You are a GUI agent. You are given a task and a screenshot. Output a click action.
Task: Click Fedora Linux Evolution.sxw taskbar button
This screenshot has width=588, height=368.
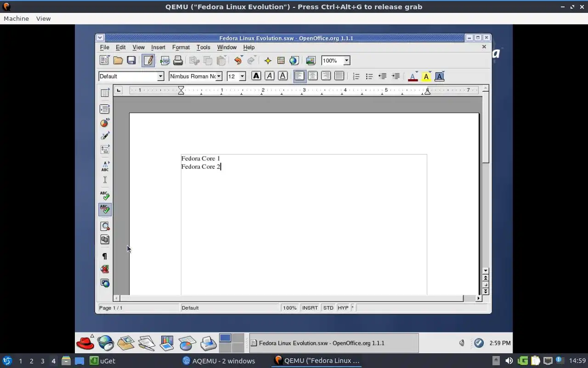point(334,343)
